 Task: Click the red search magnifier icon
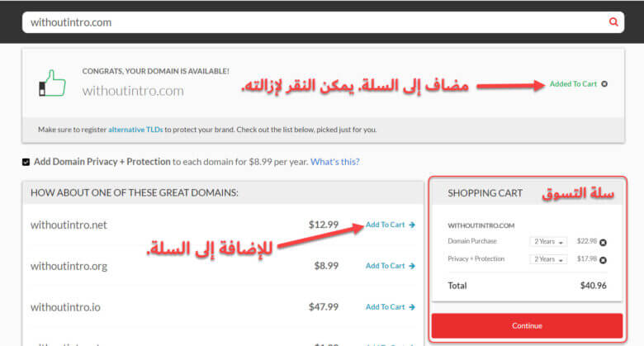(613, 21)
